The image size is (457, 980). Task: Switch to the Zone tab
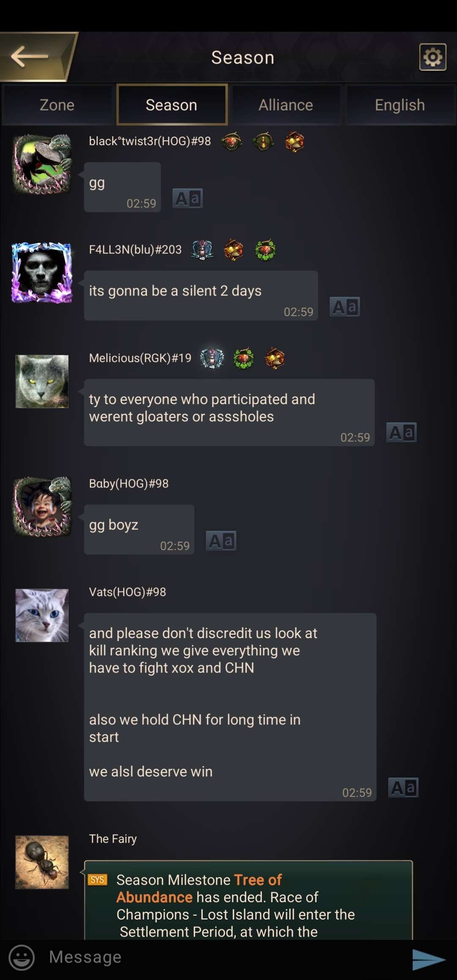[x=57, y=105]
